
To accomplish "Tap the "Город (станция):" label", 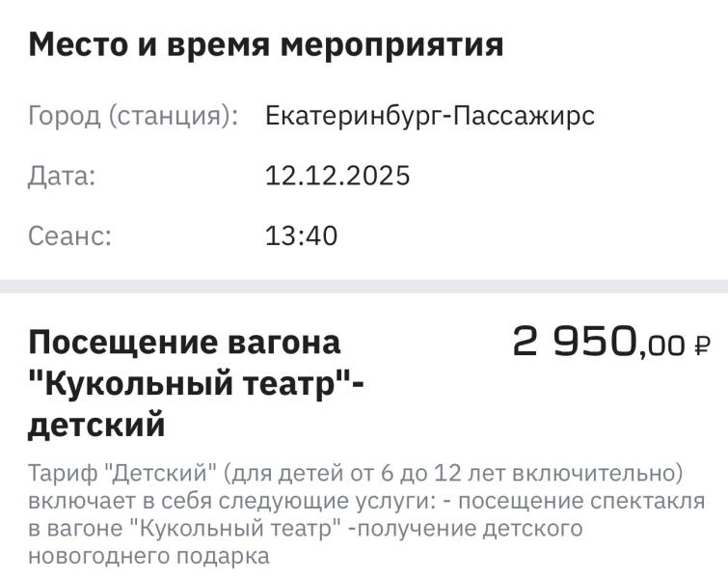I will [133, 117].
